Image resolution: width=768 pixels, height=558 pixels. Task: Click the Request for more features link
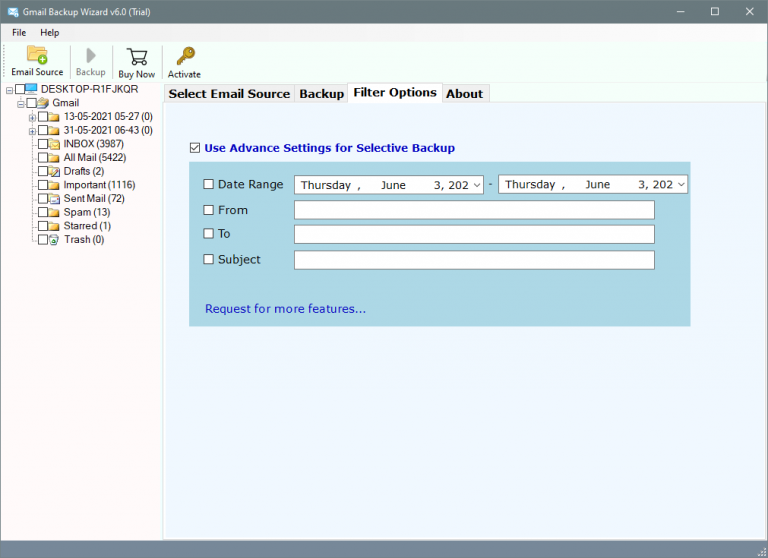tap(285, 309)
